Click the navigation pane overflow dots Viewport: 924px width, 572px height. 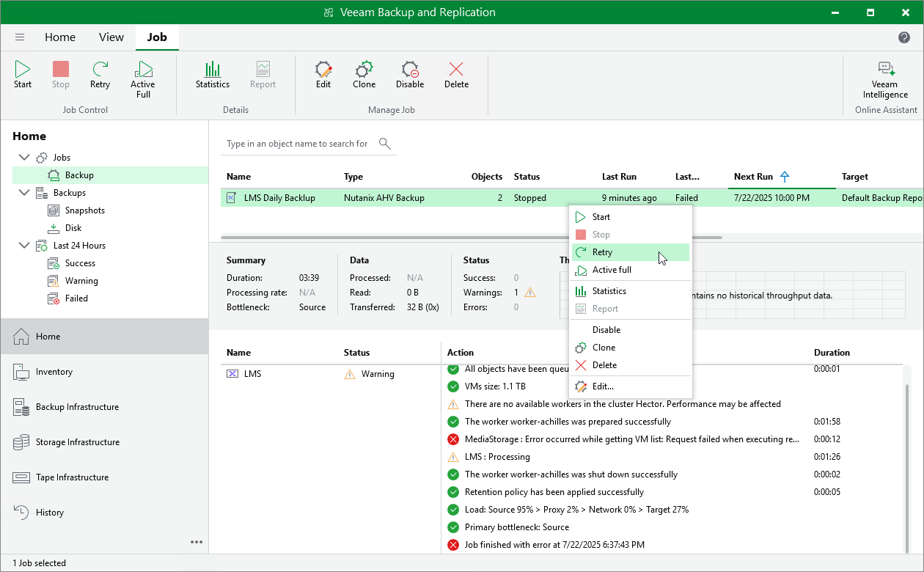[197, 542]
